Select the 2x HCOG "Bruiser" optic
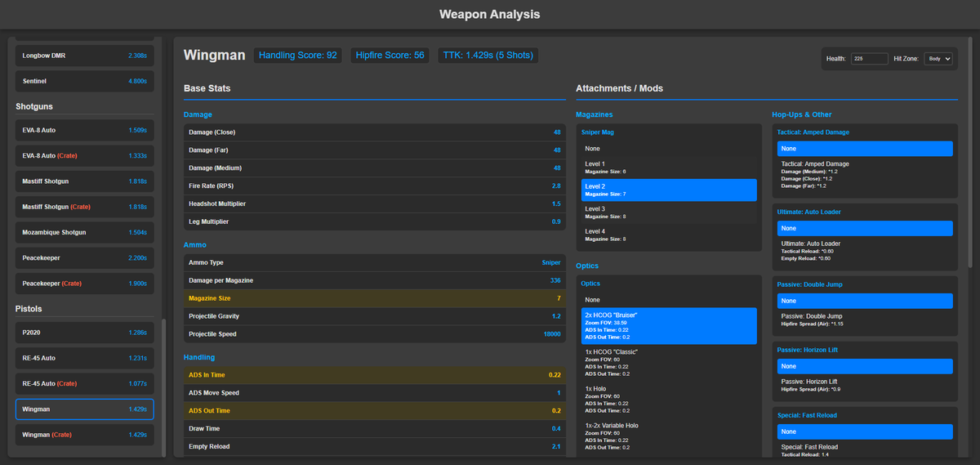This screenshot has height=465, width=980. point(669,326)
